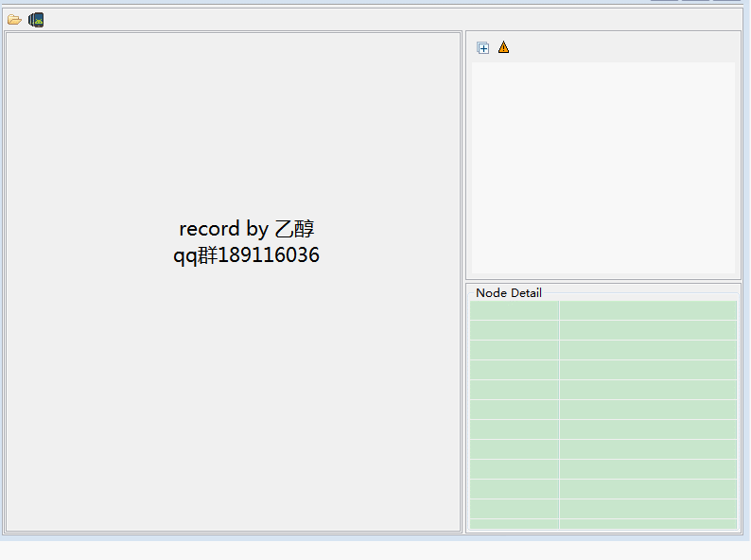The image size is (751, 560).
Task: Select third row's right cell in Node Detail
Action: pos(647,350)
